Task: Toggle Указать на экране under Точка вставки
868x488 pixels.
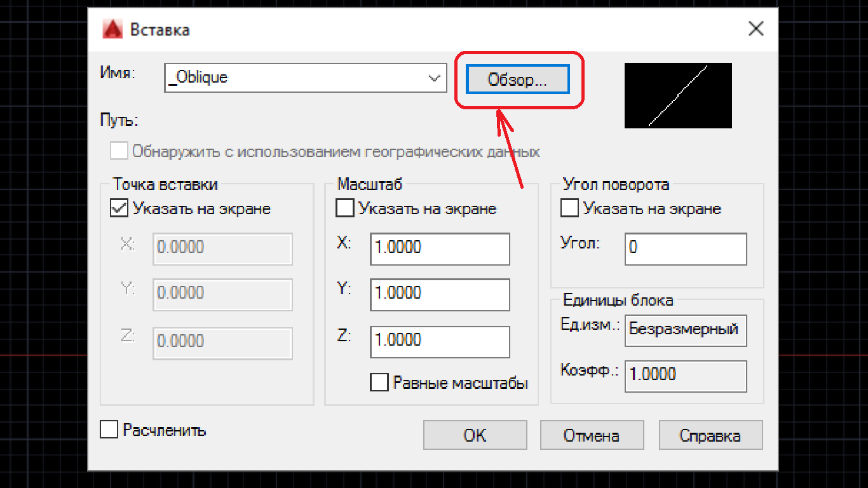Action: [x=119, y=208]
